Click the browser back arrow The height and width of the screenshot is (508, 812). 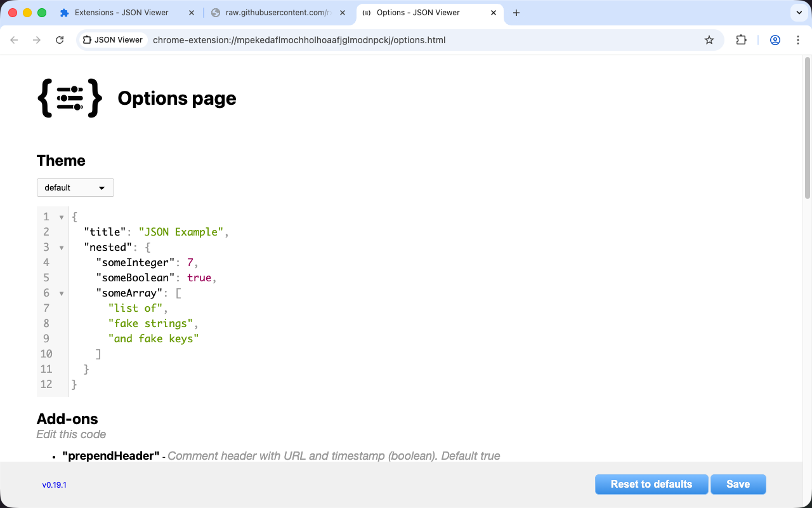(x=14, y=40)
